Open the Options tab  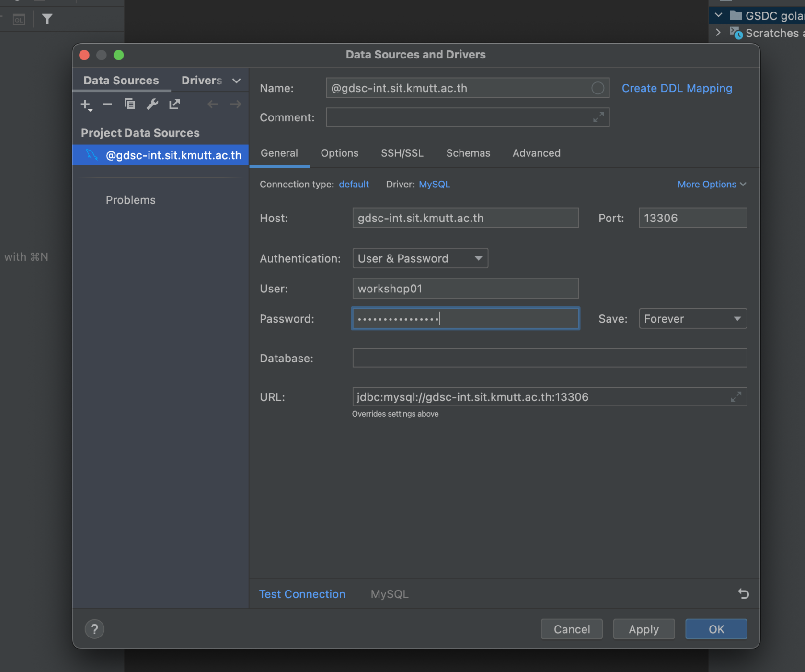pos(340,153)
